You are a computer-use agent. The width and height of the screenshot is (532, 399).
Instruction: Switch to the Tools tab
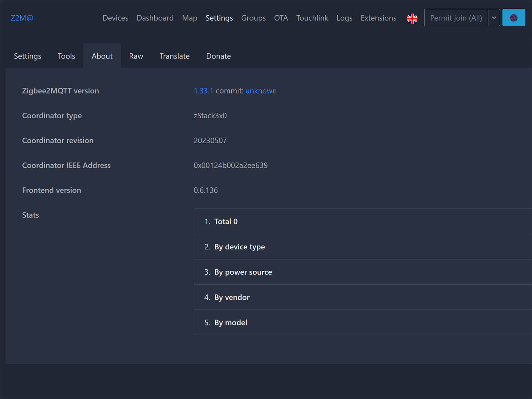point(66,56)
